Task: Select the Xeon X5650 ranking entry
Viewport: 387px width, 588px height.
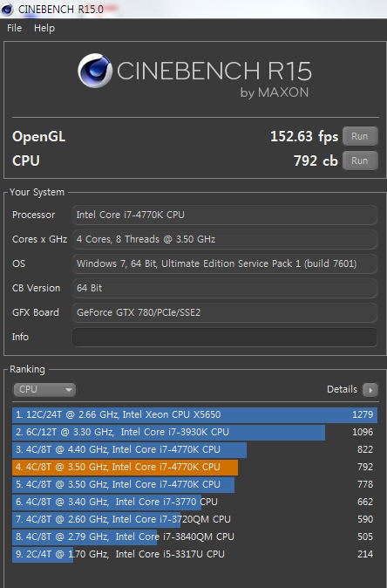Action: 194,414
